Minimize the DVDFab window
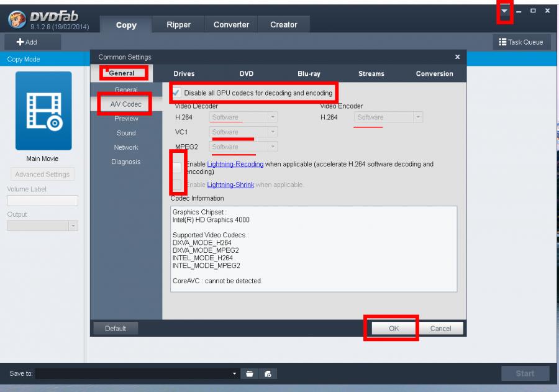The width and height of the screenshot is (559, 392). click(519, 11)
